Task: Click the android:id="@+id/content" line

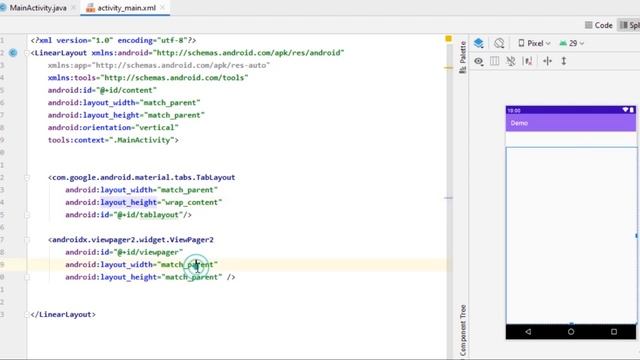Action: coord(102,90)
